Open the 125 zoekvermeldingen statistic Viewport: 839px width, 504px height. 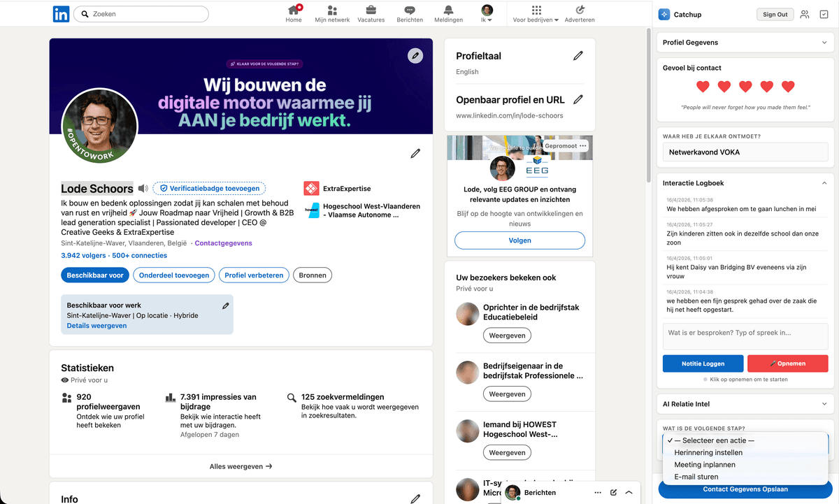point(354,406)
